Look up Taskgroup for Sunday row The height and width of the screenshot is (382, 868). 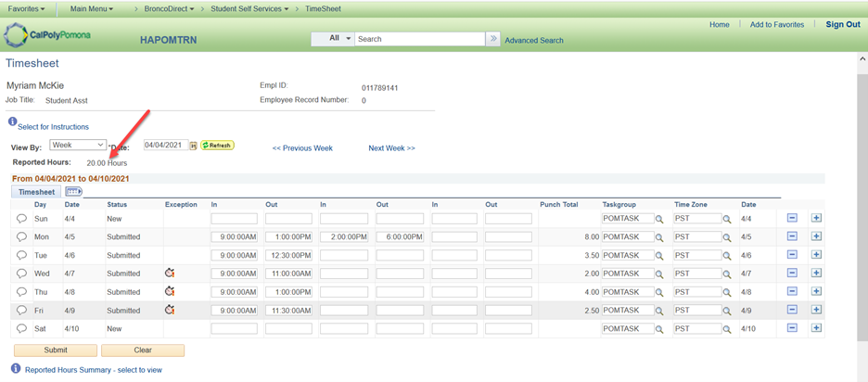point(659,220)
